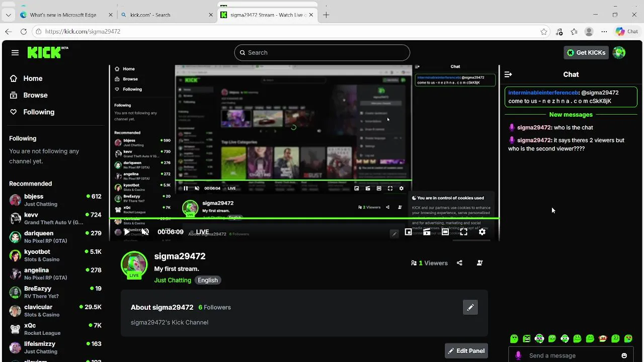644x362 pixels.
Task: Click the Edit Panel button
Action: [466, 351]
